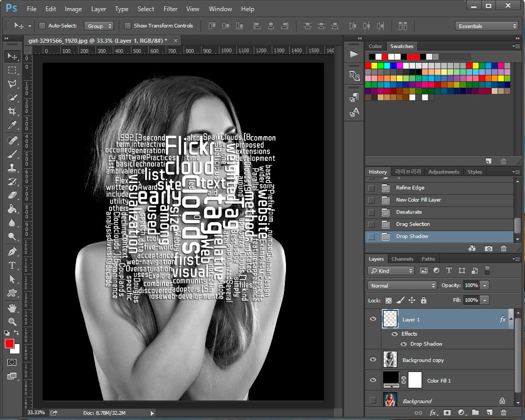Image resolution: width=525 pixels, height=420 pixels.
Task: Open the Kind layer filter dropdown
Action: click(391, 271)
